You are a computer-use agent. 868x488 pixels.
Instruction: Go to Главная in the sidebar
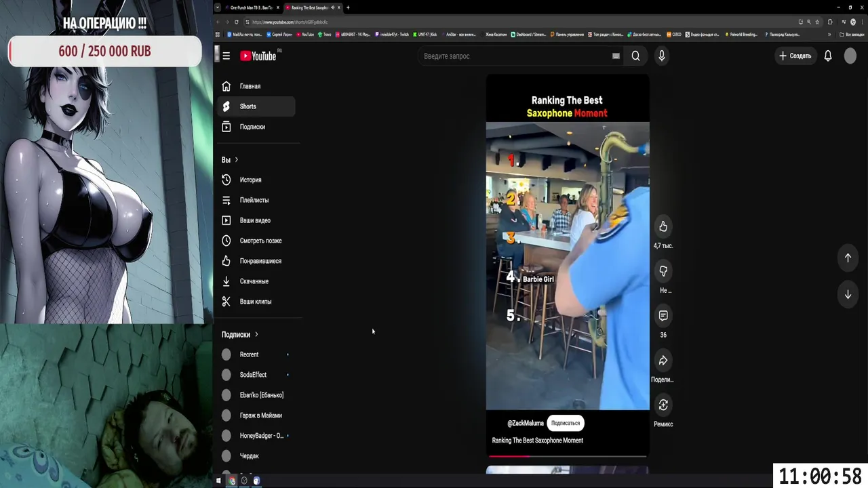[x=256, y=86]
